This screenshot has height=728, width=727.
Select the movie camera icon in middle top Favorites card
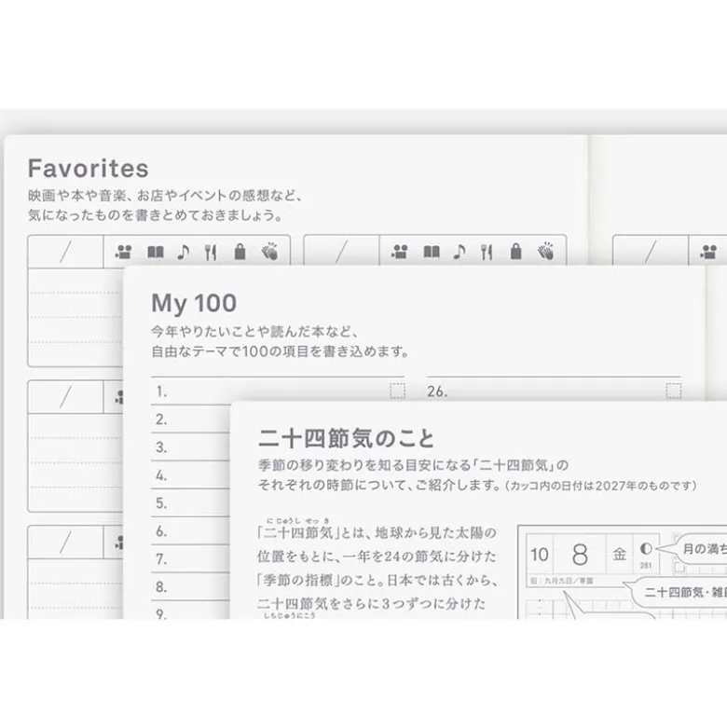pos(399,252)
